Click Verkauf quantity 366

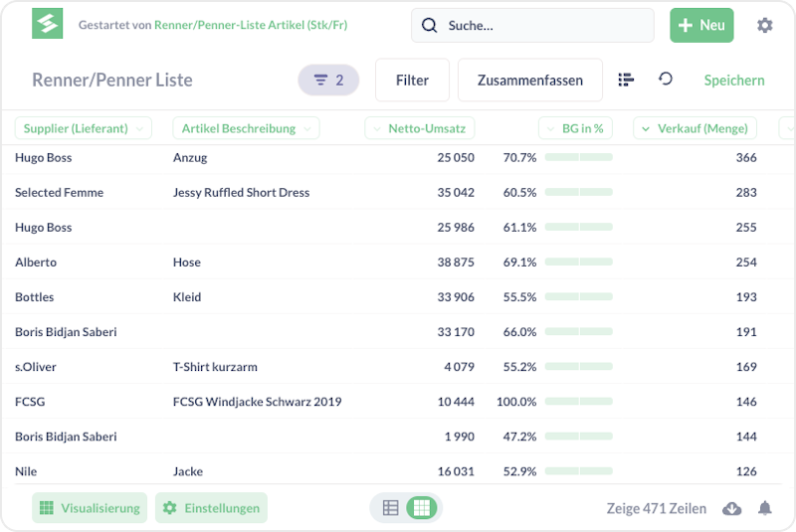point(746,157)
